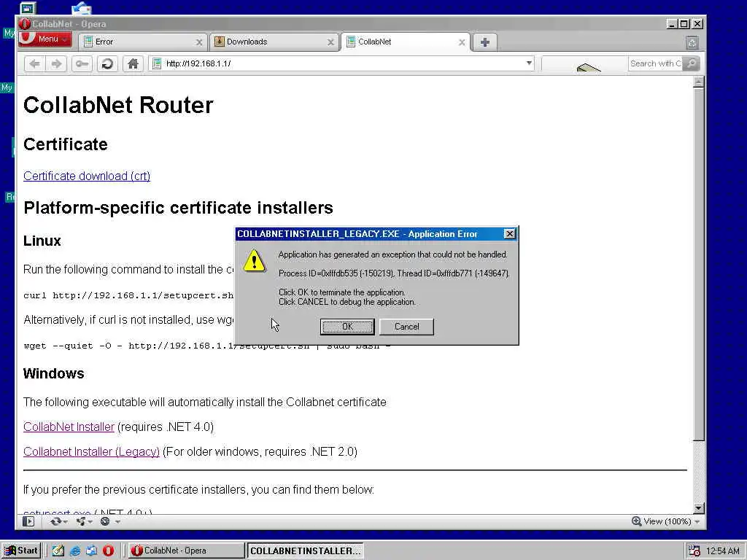Open the Collabnet Installer (Legacy) link
The height and width of the screenshot is (560, 747).
91,452
